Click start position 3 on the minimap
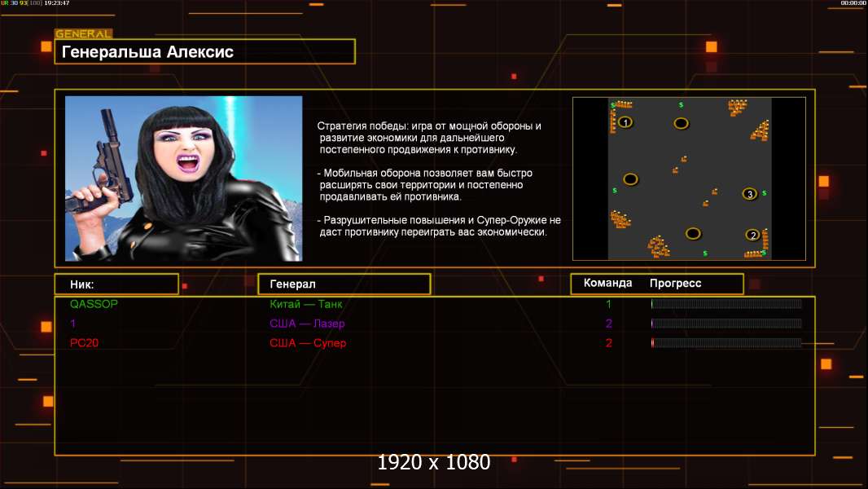 pyautogui.click(x=750, y=194)
